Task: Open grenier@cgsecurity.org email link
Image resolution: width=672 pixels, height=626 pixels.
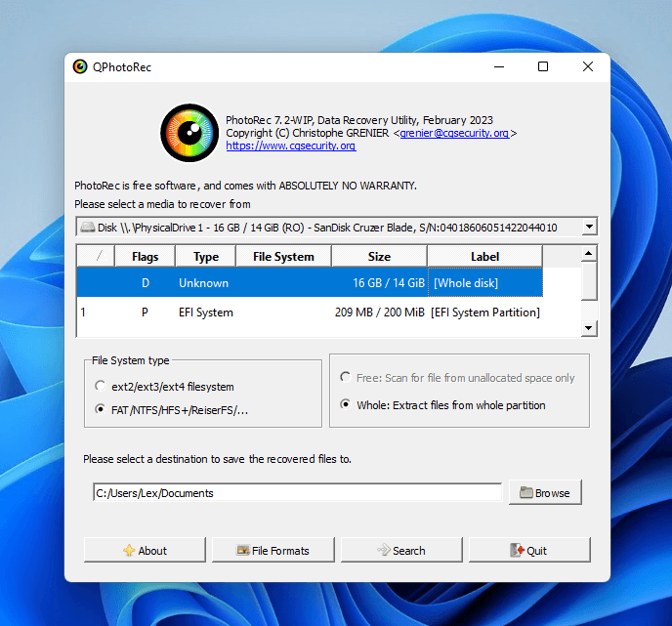Action: (454, 133)
